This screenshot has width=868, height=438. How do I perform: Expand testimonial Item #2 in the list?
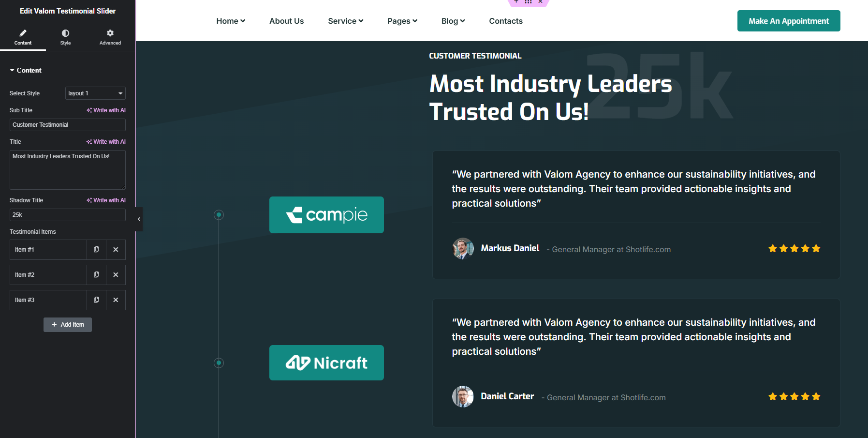point(48,275)
